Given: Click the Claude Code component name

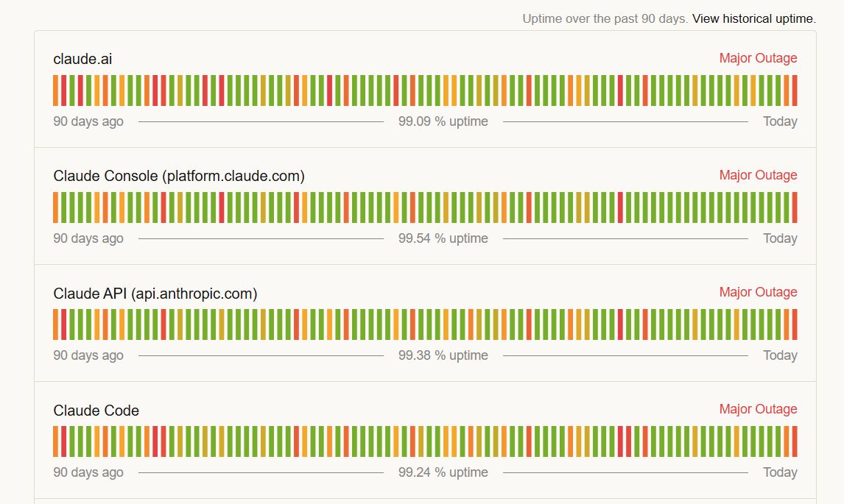Looking at the screenshot, I should point(96,411).
